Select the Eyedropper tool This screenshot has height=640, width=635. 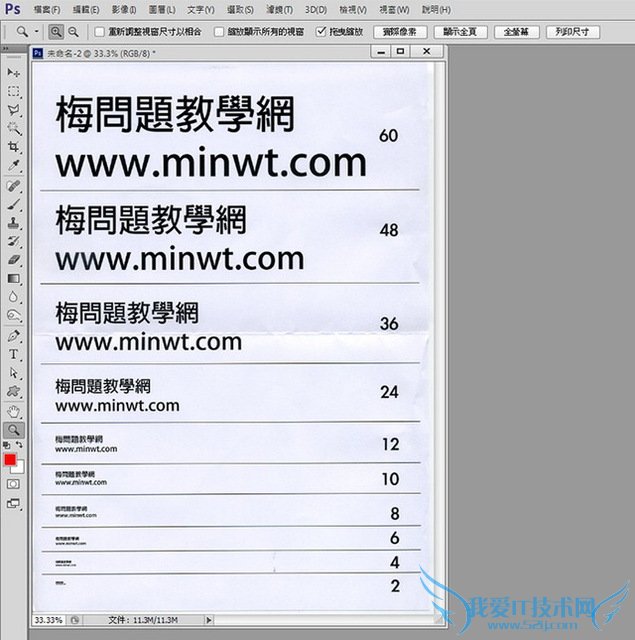coord(13,165)
